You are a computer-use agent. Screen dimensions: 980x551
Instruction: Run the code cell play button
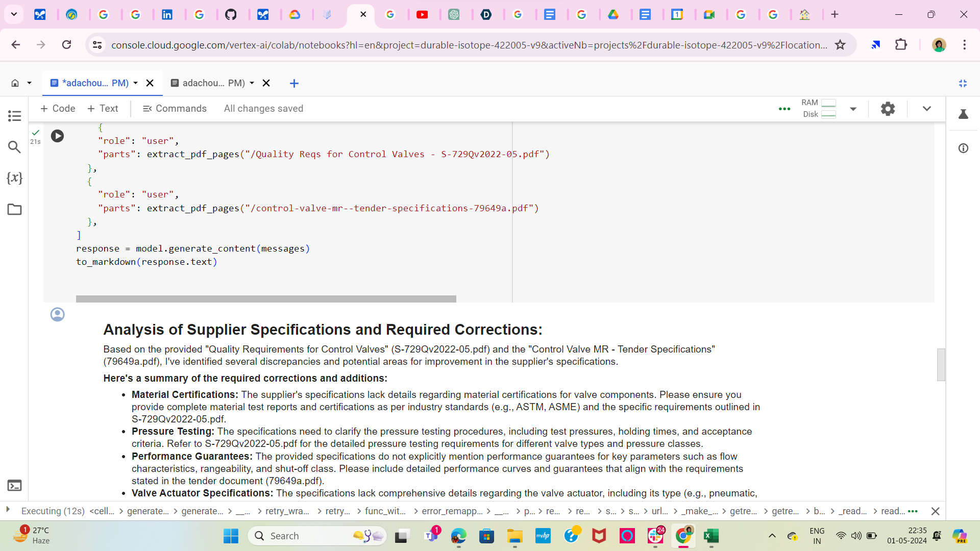(57, 136)
